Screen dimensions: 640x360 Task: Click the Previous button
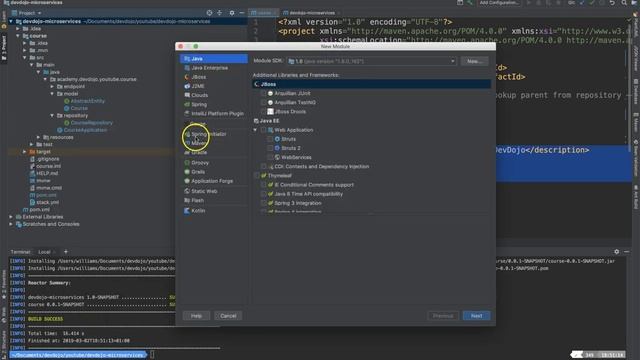coord(443,316)
